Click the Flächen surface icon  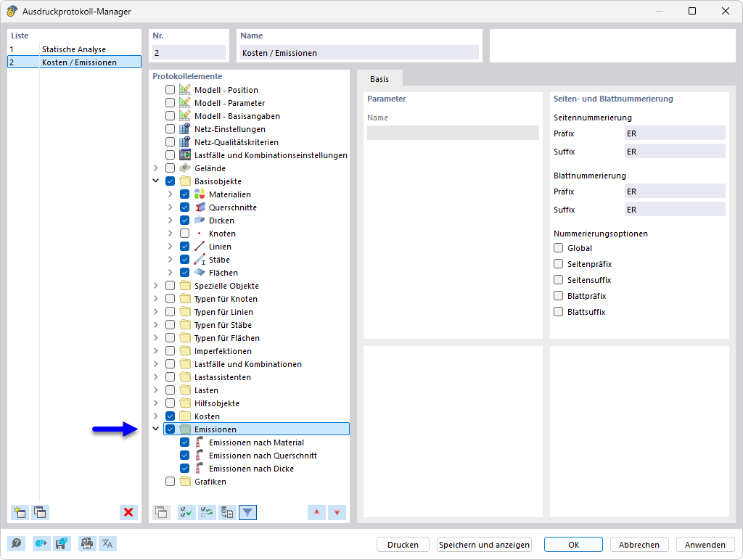[200, 273]
